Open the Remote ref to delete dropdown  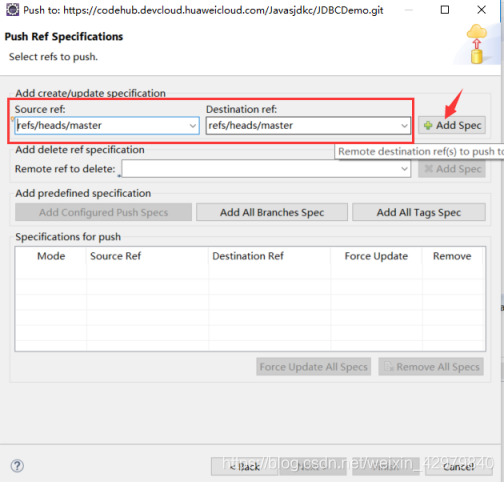click(404, 169)
